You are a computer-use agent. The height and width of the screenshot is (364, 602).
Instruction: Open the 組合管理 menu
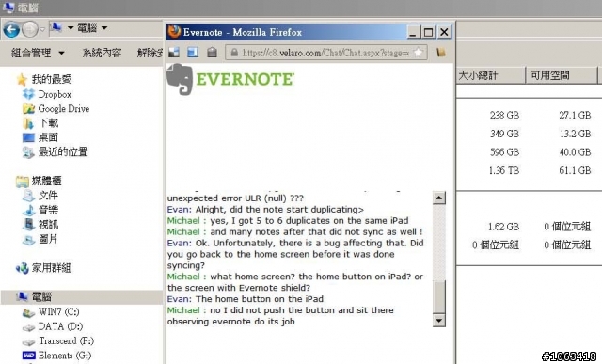[x=38, y=53]
